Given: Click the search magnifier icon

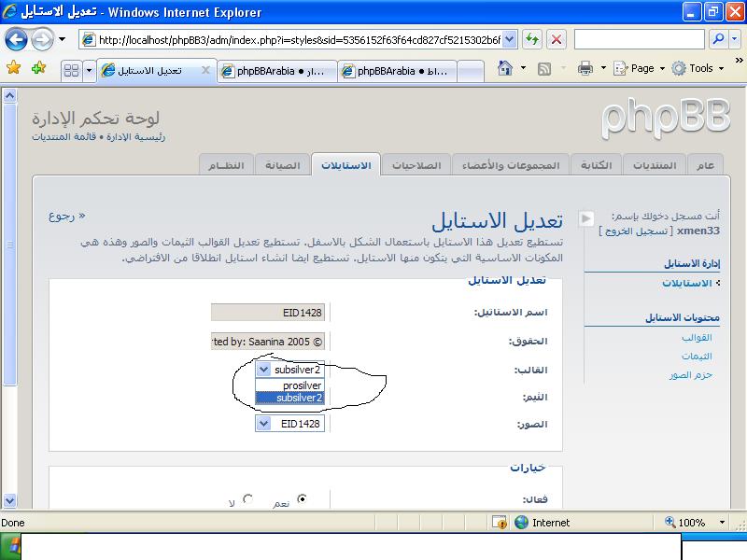Looking at the screenshot, I should (718, 39).
